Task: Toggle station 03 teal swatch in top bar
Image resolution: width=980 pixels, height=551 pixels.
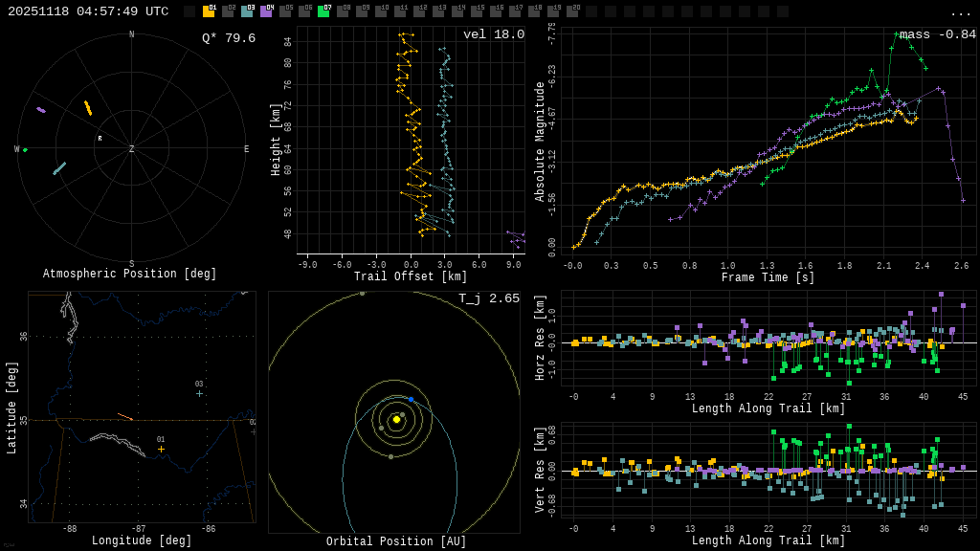Action: (247, 11)
